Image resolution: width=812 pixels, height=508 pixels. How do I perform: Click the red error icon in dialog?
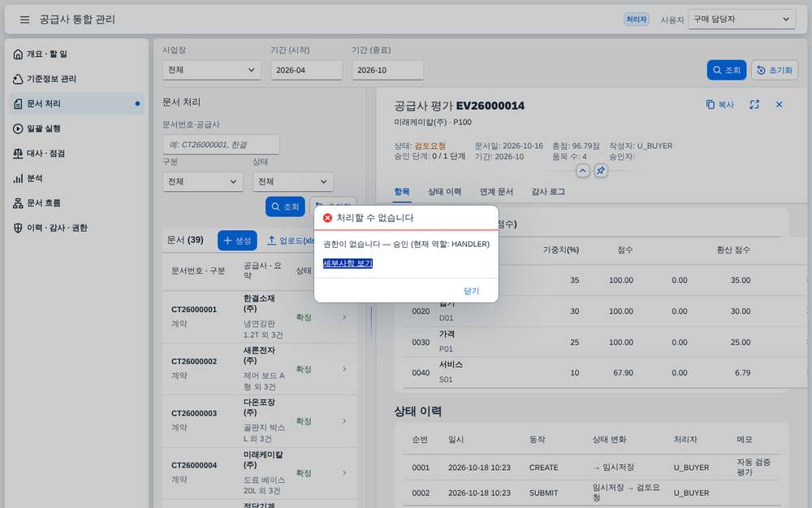click(x=327, y=218)
